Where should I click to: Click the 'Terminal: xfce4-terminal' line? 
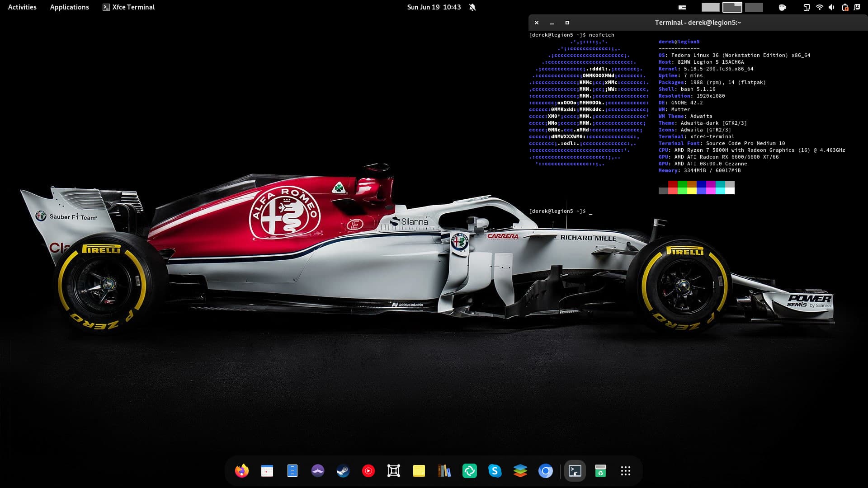(x=697, y=136)
